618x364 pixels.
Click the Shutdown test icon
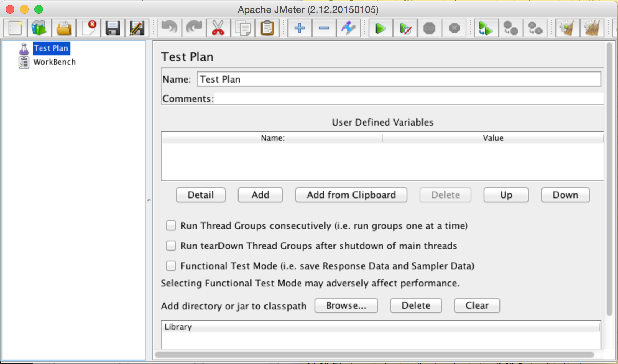(x=454, y=28)
